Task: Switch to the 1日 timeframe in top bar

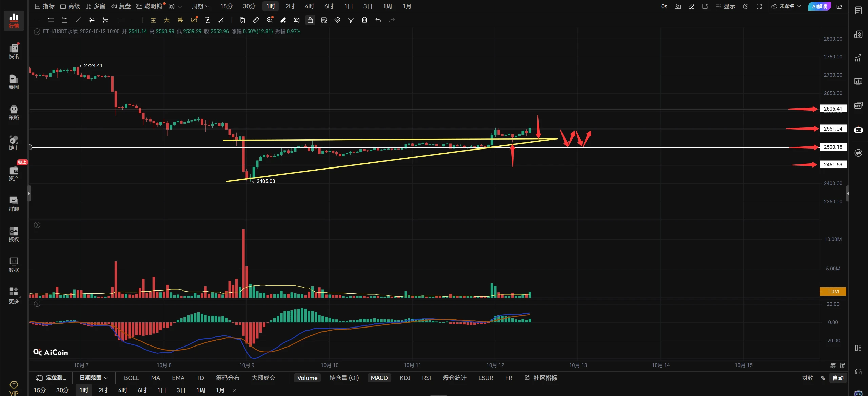Action: click(348, 6)
